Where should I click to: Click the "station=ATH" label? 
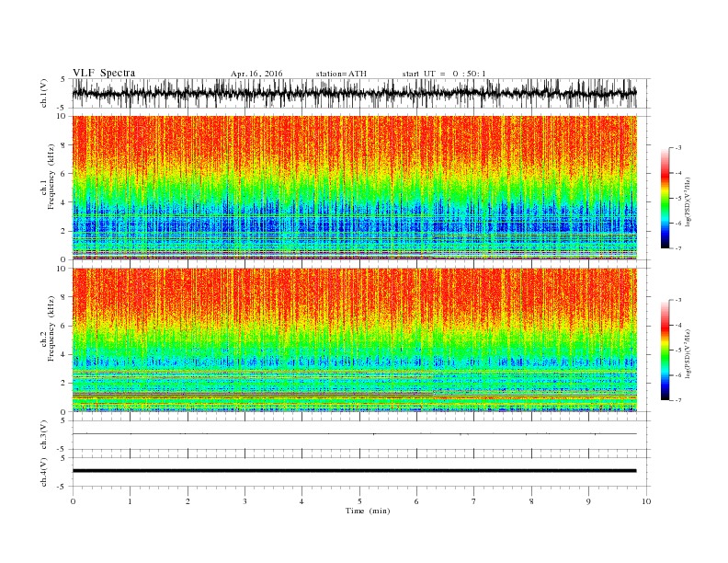(341, 74)
